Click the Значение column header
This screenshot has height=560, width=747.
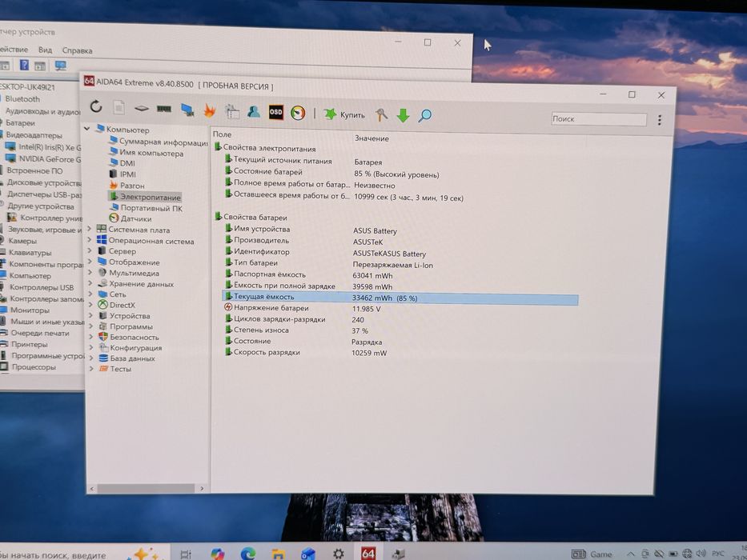pos(371,138)
